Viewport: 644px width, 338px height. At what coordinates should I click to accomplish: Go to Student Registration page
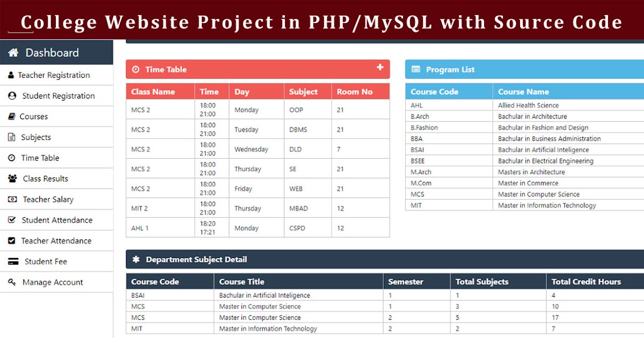click(x=56, y=95)
